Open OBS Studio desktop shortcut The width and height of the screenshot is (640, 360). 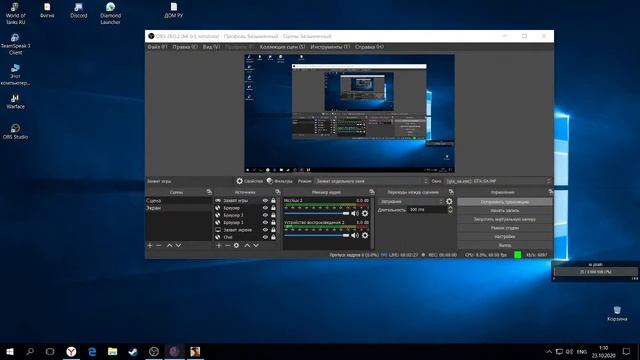click(15, 131)
